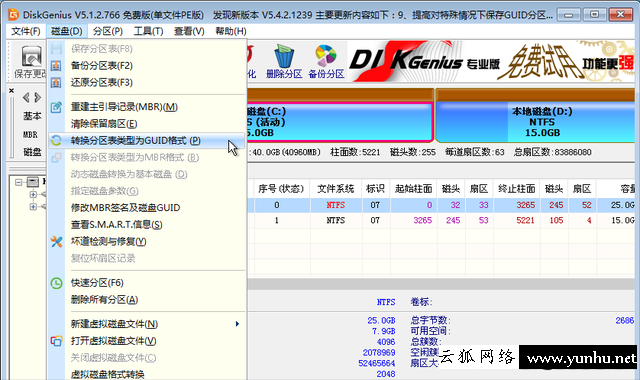
Task: Click the disk tree root drive icon
Action: click(33, 182)
